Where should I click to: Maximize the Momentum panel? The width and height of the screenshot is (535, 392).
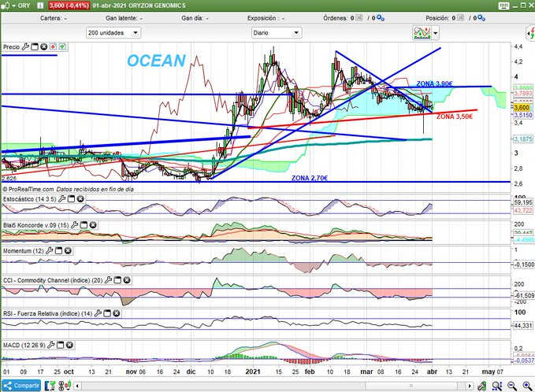click(x=58, y=251)
